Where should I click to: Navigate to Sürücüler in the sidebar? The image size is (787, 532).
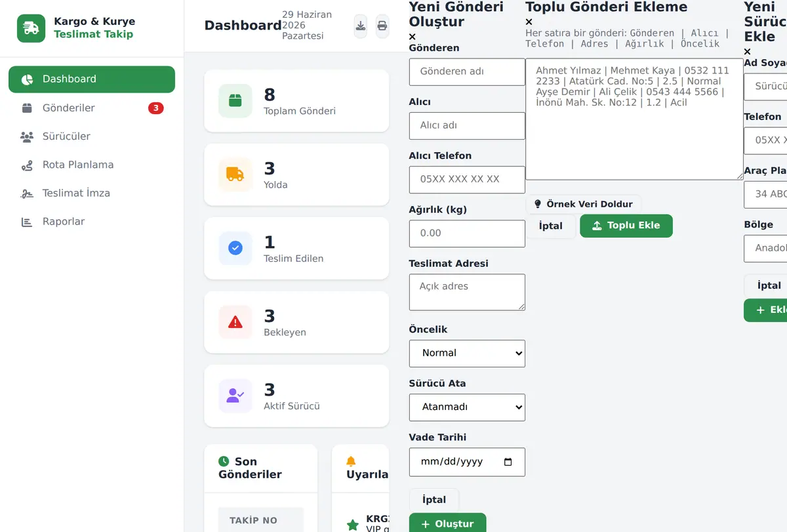92,136
